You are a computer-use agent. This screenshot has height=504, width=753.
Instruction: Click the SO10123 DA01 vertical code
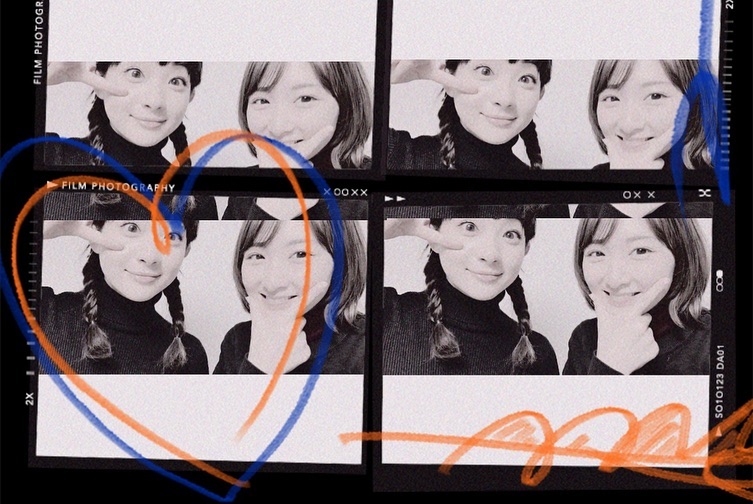point(719,374)
